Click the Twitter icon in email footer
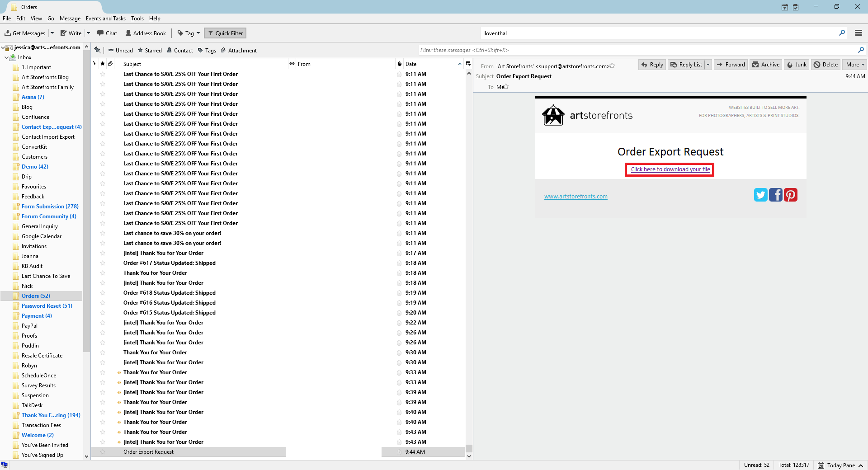Image resolution: width=868 pixels, height=470 pixels. click(x=760, y=195)
